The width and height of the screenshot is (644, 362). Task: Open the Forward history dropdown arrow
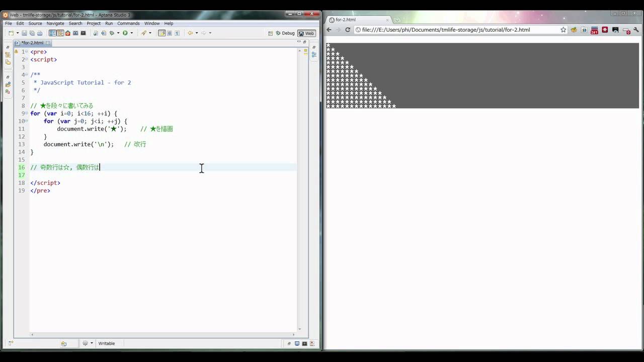click(x=210, y=33)
